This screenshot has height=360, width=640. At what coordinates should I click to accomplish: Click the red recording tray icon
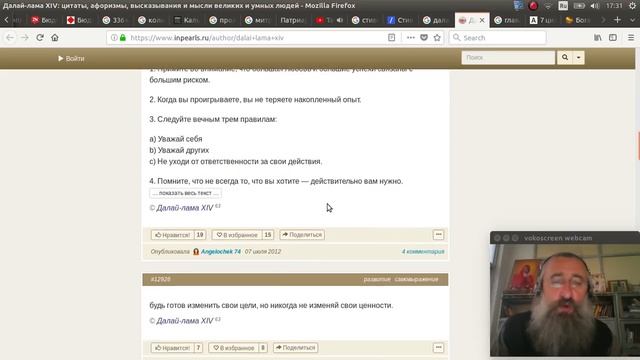point(533,6)
